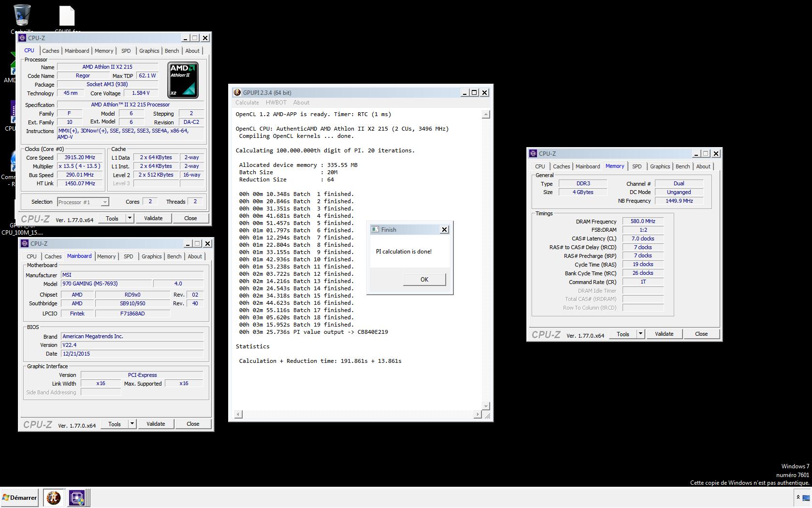
Task: Switch to the SPD tab in the Memory window
Action: point(637,166)
